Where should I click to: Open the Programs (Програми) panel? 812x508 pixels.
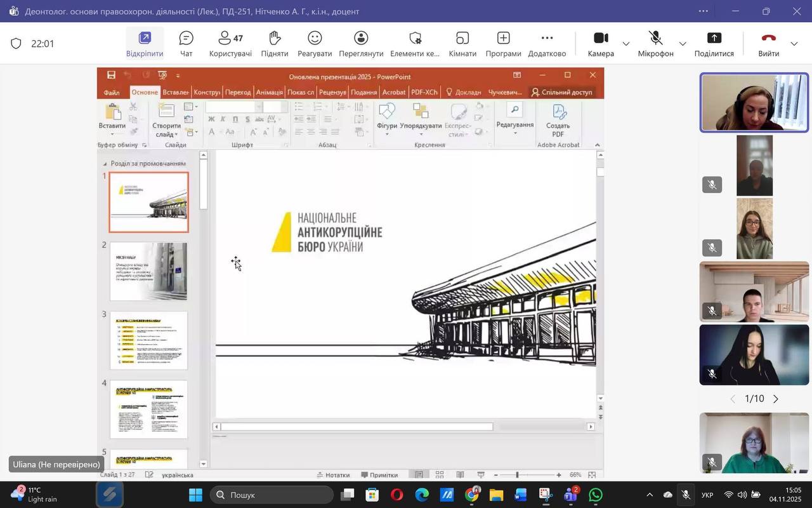pos(503,43)
